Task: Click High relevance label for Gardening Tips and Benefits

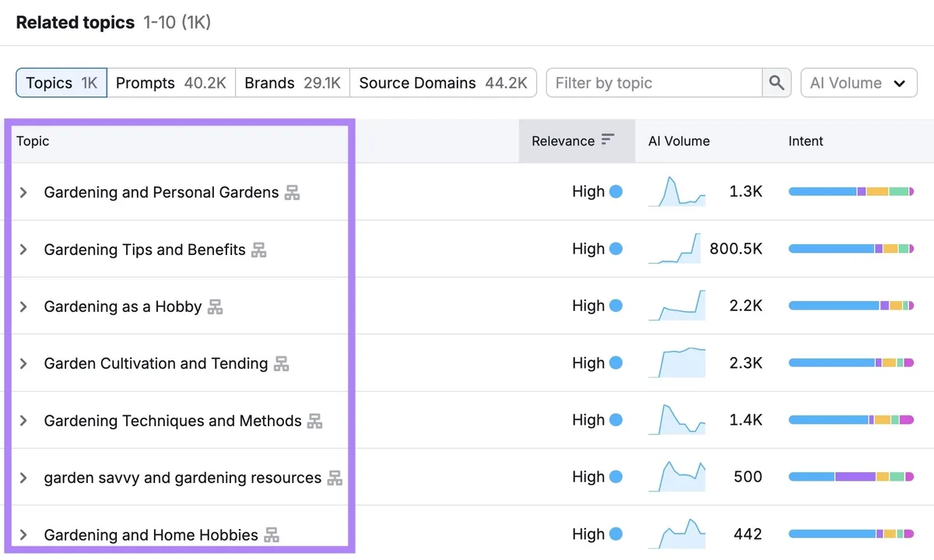Action: pos(588,249)
